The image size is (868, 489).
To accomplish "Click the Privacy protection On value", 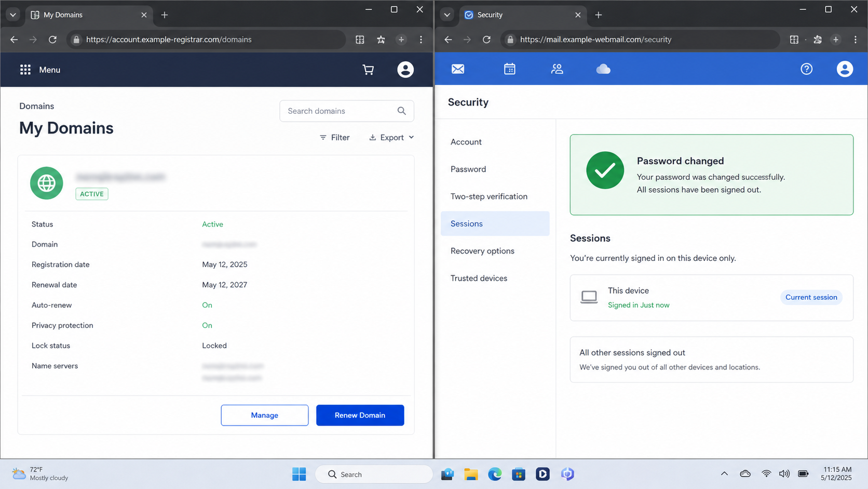I will click(207, 325).
